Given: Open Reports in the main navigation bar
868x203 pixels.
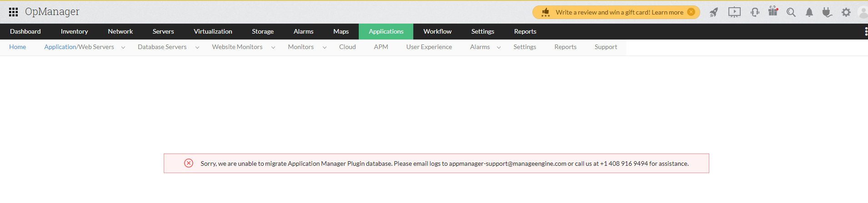Looking at the screenshot, I should [525, 31].
